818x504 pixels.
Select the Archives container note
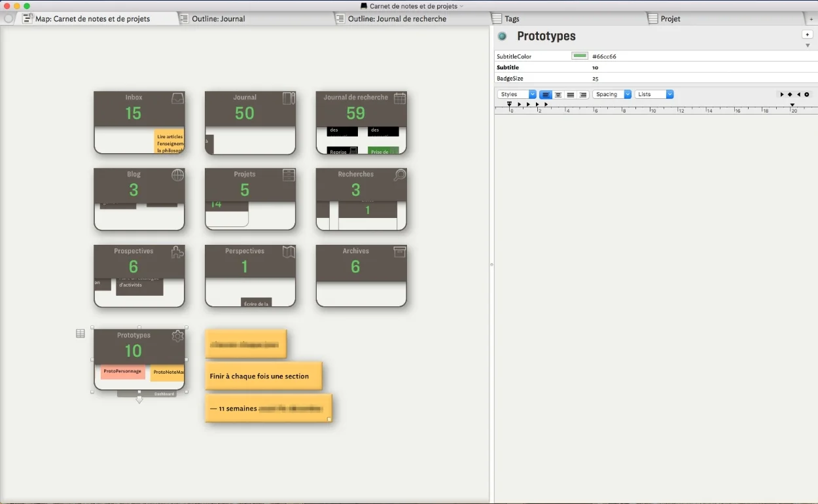(x=361, y=276)
